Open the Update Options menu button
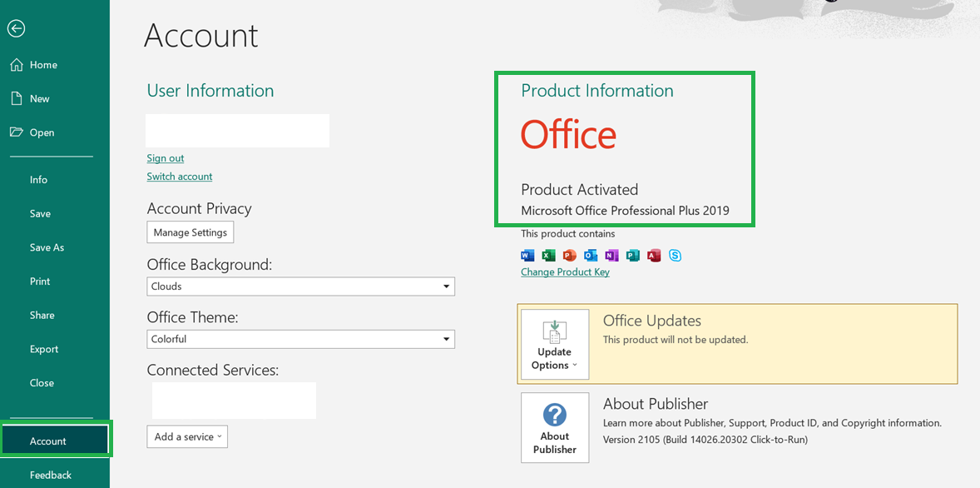Viewport: 980px width, 488px height. tap(555, 344)
